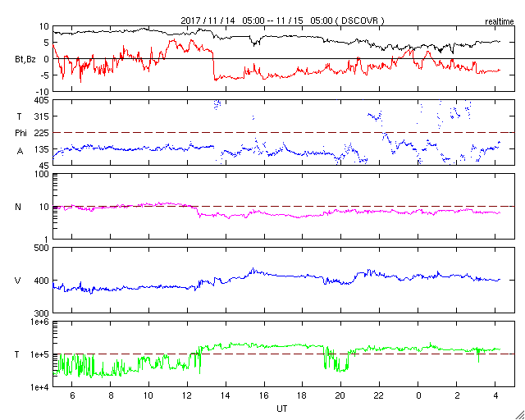Click the hour "22" label on the UT axis
Viewport: 525px width, 420px height.
380,395
